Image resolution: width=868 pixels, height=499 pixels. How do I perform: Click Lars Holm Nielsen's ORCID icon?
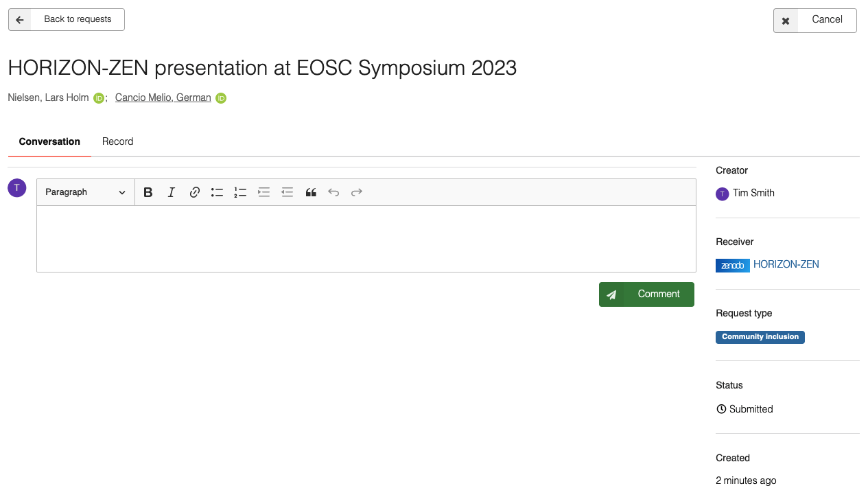99,98
